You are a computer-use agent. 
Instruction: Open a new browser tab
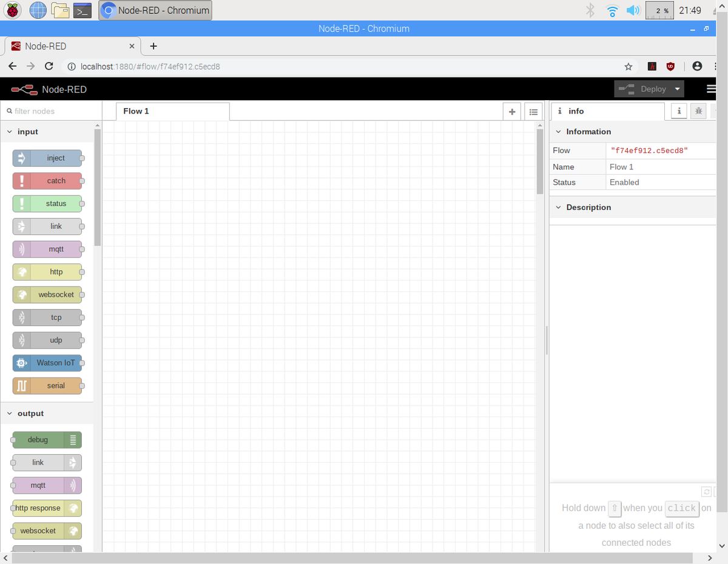coord(153,46)
